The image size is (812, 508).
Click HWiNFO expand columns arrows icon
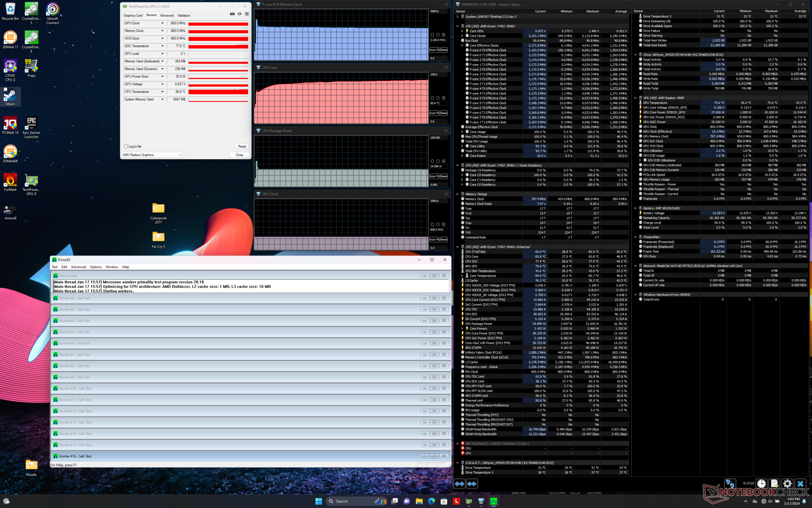460,483
